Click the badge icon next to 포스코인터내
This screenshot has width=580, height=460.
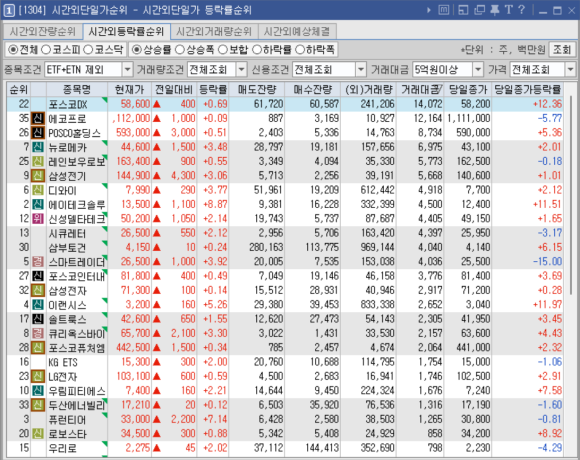click(x=38, y=276)
